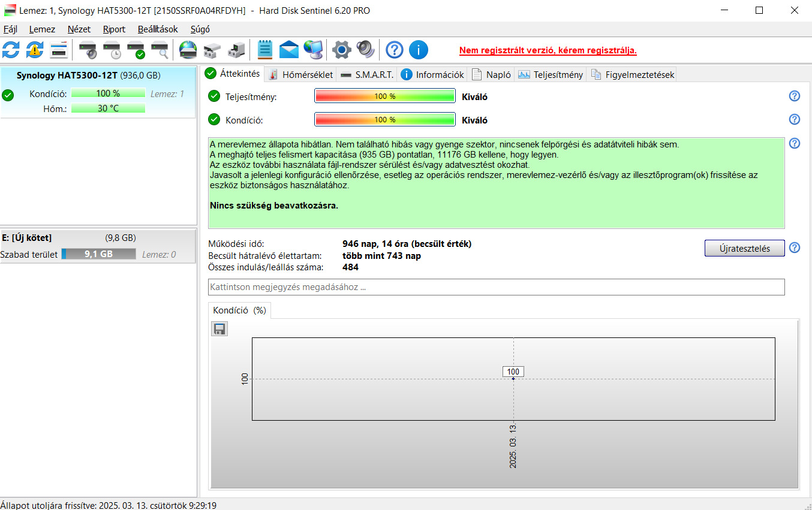Click the 'Lemez: 1' label in disk panel
The height and width of the screenshot is (510, 812).
coord(167,93)
